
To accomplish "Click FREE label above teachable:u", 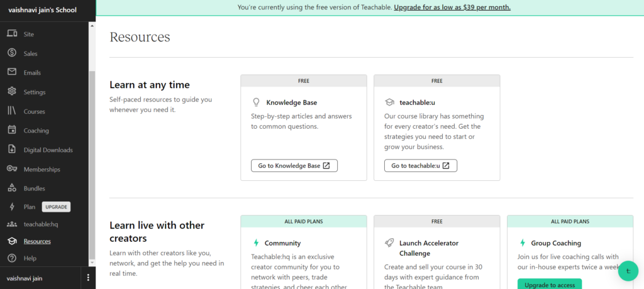I will (x=437, y=81).
